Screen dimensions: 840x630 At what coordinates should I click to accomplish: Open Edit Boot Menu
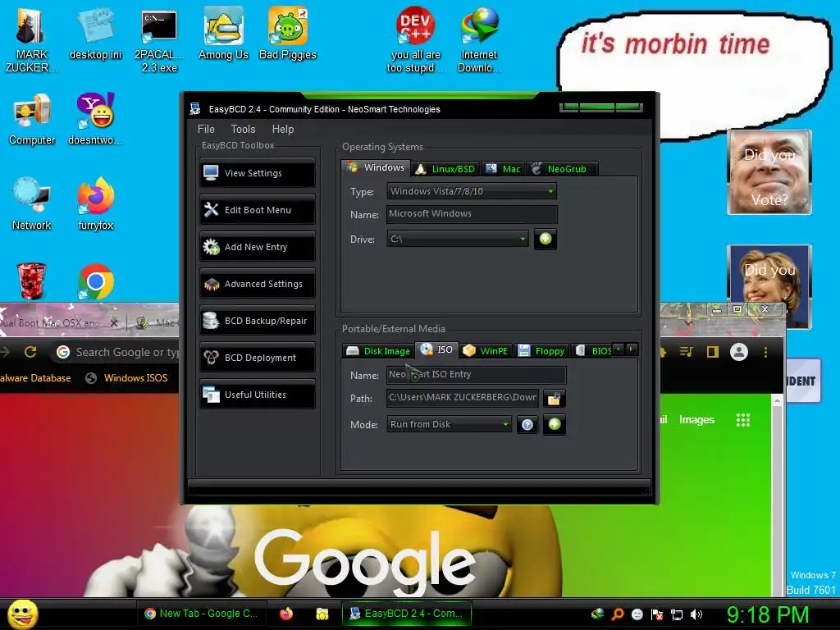click(258, 210)
